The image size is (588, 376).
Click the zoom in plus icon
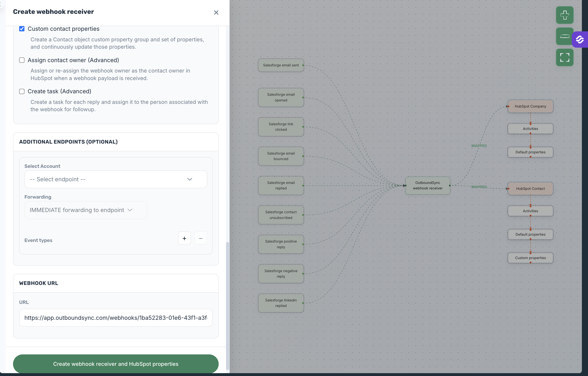click(x=564, y=15)
